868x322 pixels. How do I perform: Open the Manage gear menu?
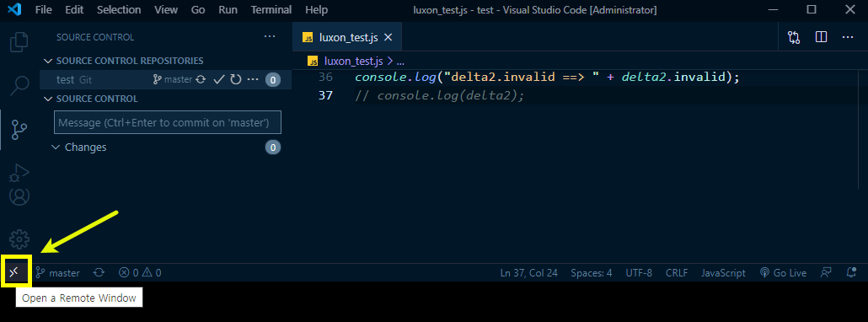19,239
